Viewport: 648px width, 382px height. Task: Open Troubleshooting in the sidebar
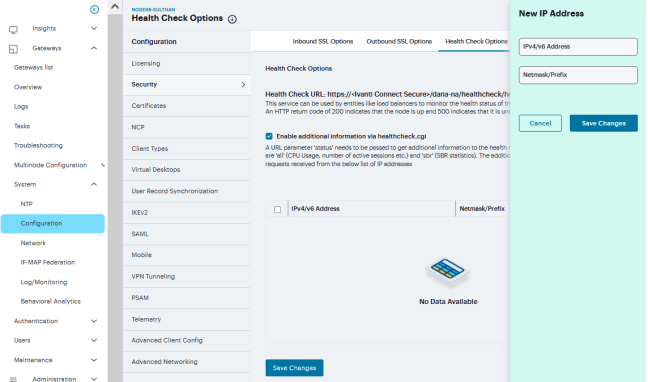click(x=38, y=146)
